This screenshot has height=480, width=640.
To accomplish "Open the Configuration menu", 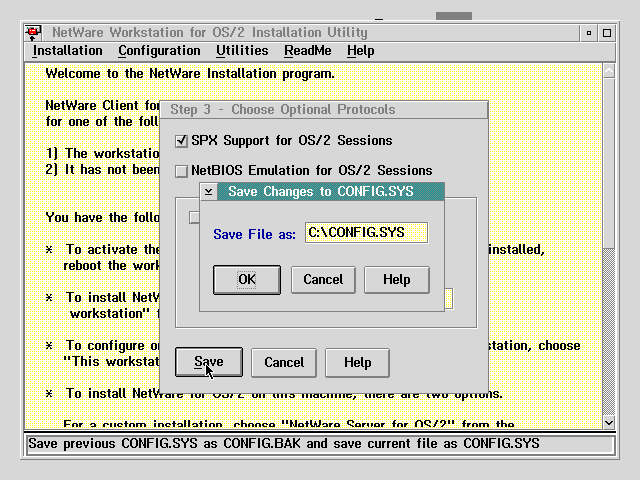I will pos(159,51).
